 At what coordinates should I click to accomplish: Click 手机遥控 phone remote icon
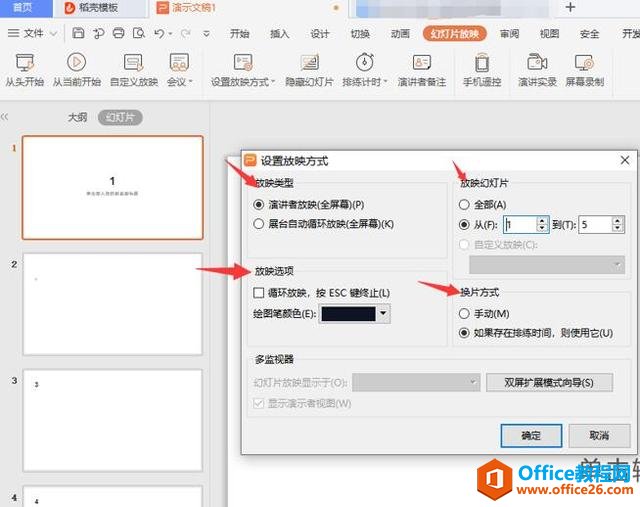482,62
